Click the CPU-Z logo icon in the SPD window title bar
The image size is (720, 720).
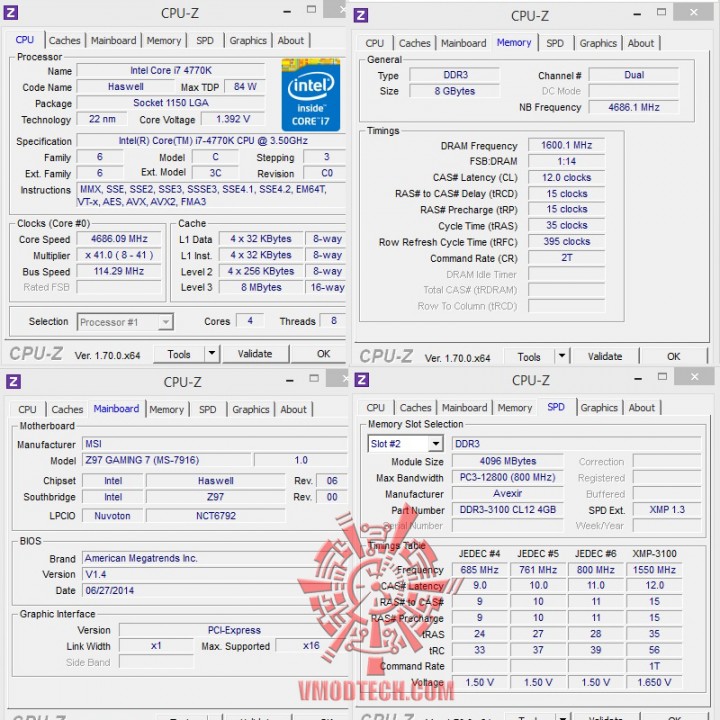362,380
